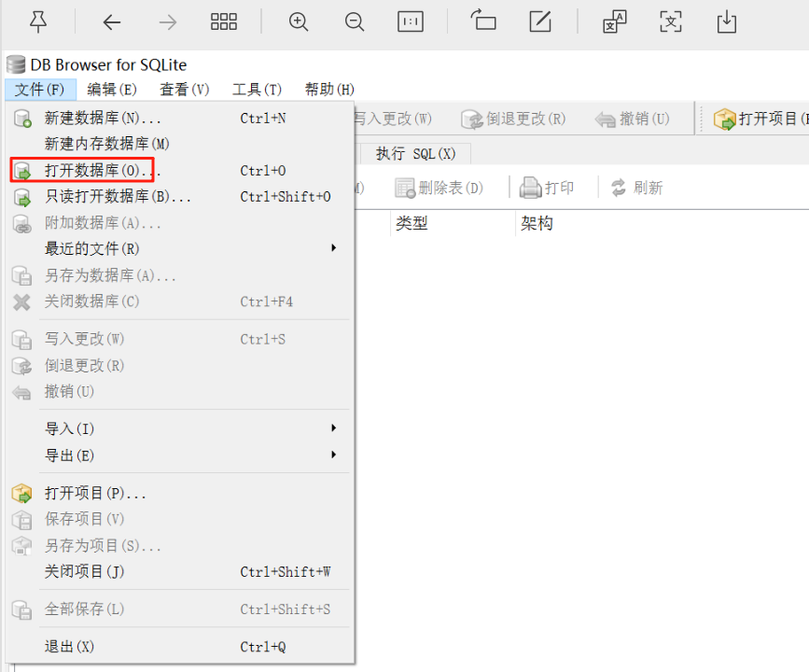Click the download save icon

tap(727, 21)
